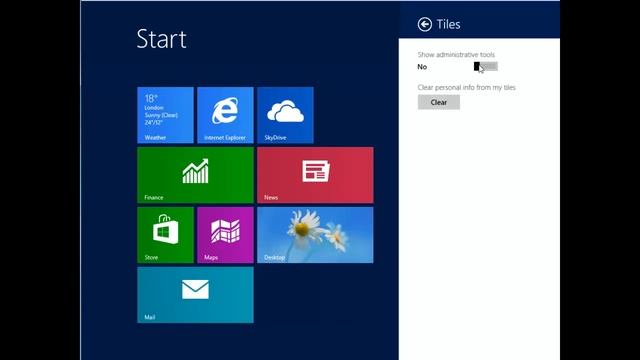Open the Weather tile showing London
The width and height of the screenshot is (640, 360).
tap(165, 115)
